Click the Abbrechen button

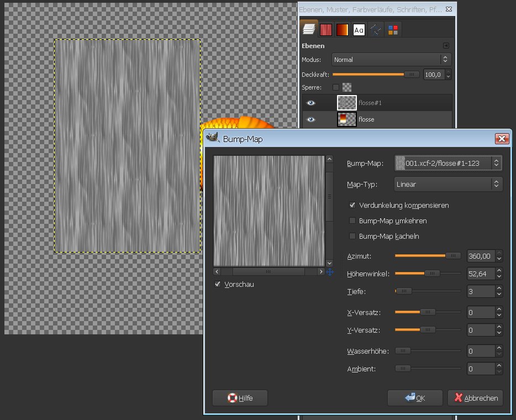pos(476,398)
